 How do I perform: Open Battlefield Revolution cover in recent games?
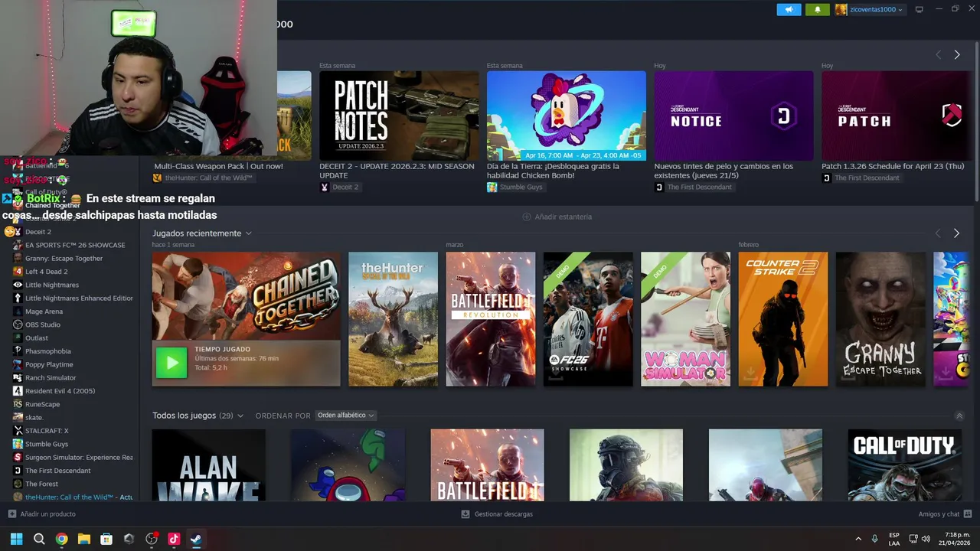coord(491,319)
